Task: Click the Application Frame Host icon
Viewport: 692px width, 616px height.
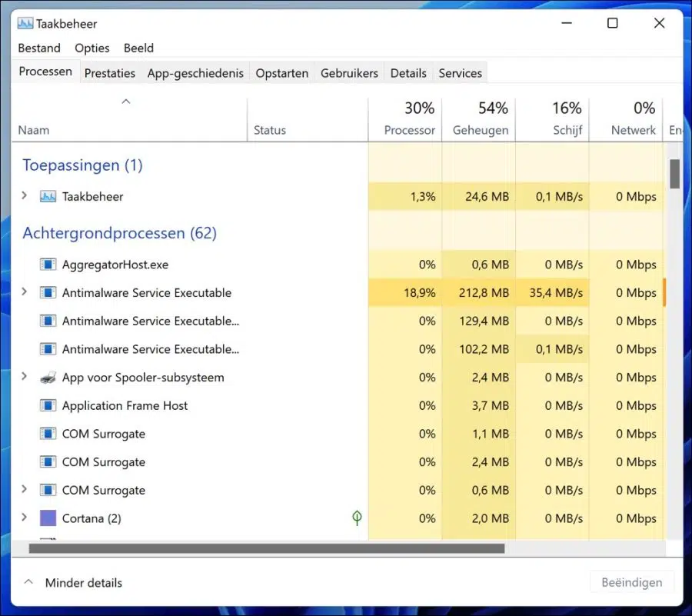Action: point(48,405)
